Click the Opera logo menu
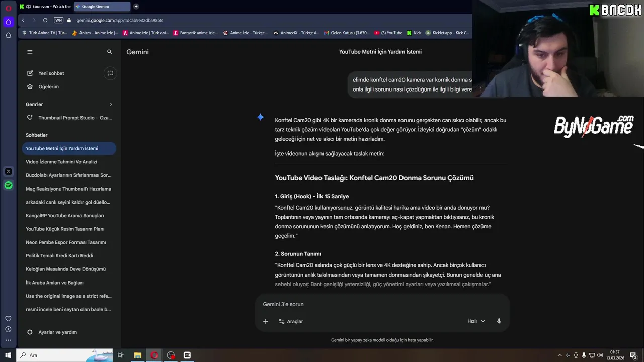 point(8,8)
